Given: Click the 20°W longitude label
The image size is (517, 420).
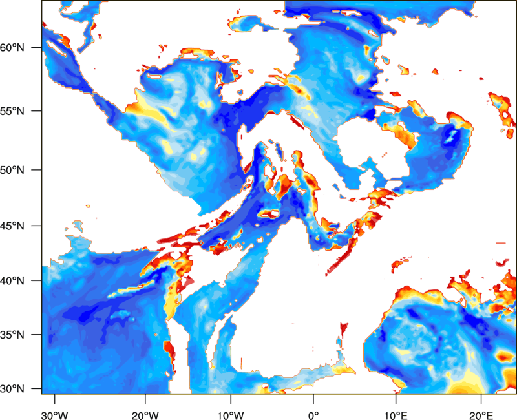Looking at the screenshot, I should [145, 415].
